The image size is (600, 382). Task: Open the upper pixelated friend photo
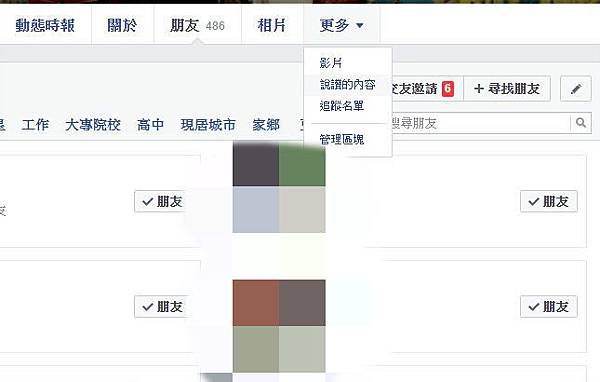(279, 186)
